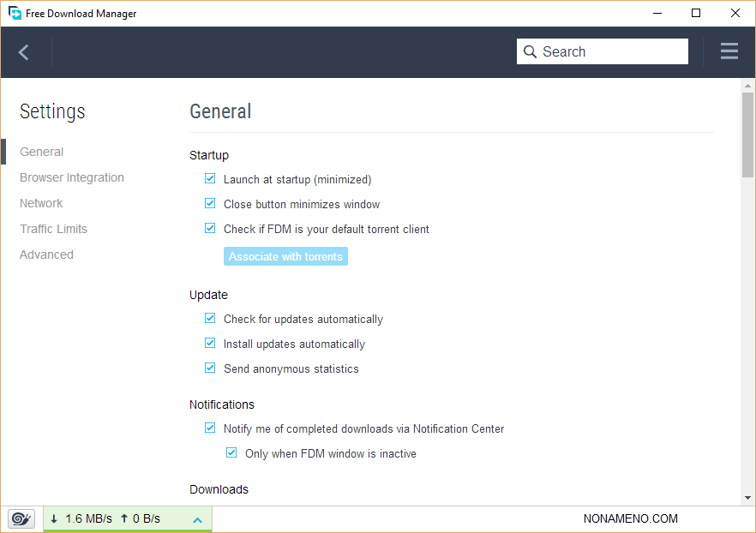756x533 pixels.
Task: Open Browser Integration settings
Action: click(x=72, y=177)
